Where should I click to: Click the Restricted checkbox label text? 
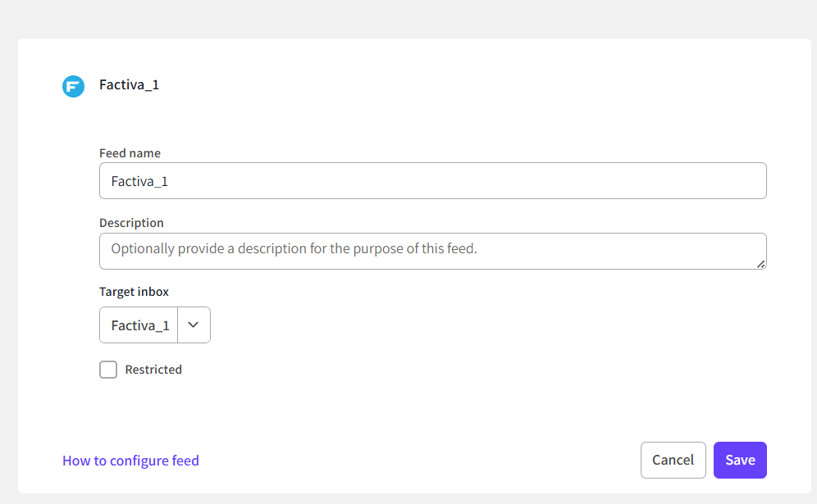(153, 370)
